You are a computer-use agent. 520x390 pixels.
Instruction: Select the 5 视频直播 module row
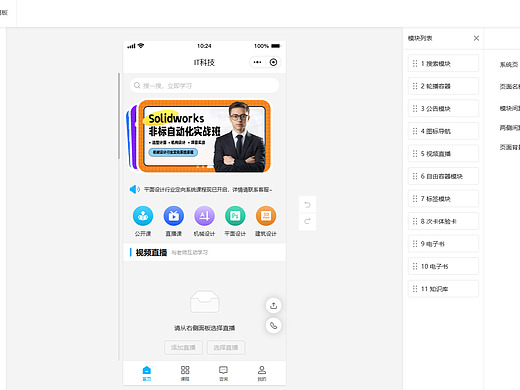coord(443,154)
